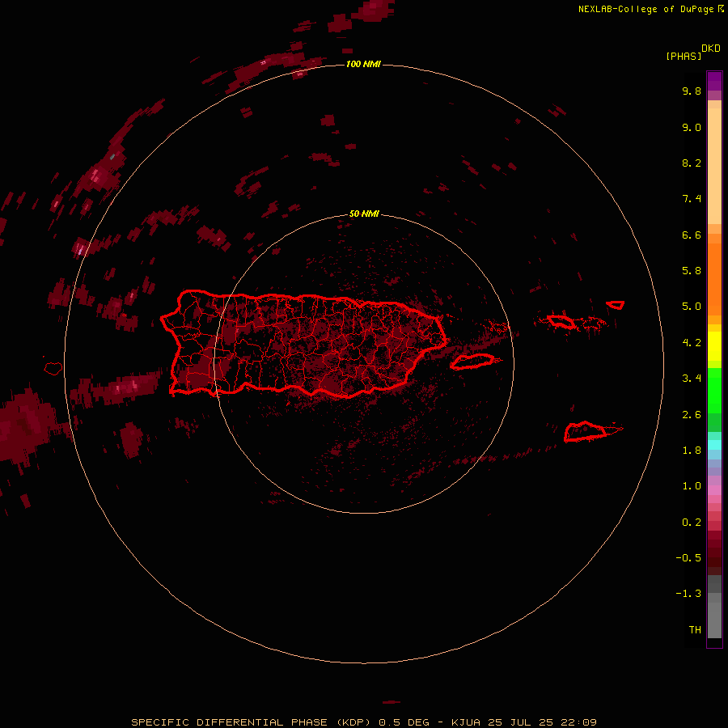Select the 0.2 legend scale value
This screenshot has height=728, width=728.
(x=692, y=523)
